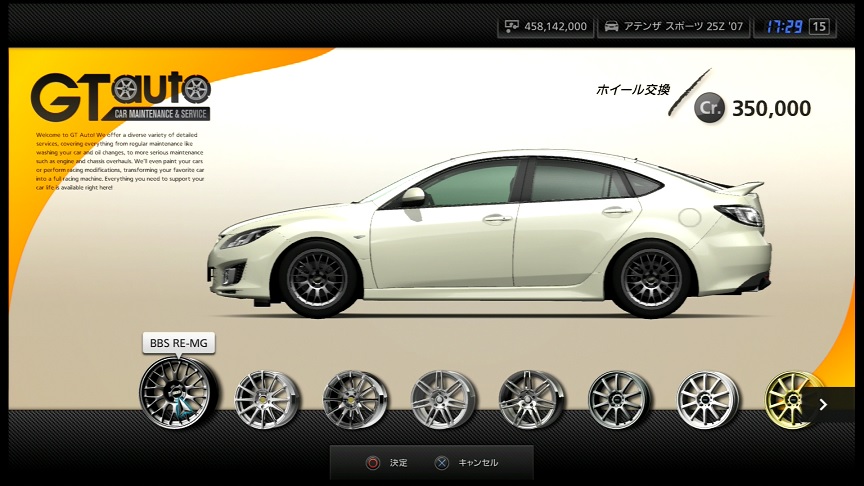Click the BBS RE-MG tooltip label

coord(179,343)
